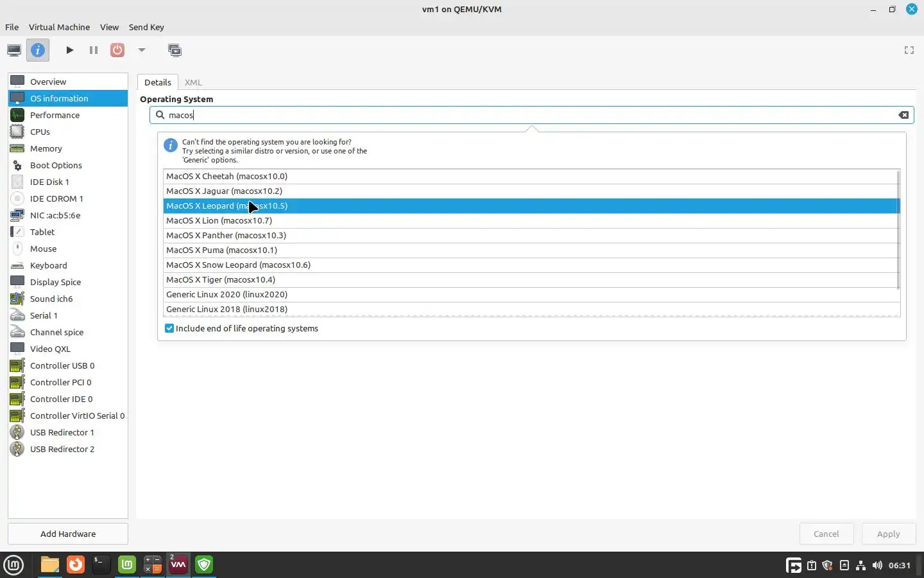Viewport: 924px width, 578px height.
Task: Clear the operating system search field
Action: point(903,115)
